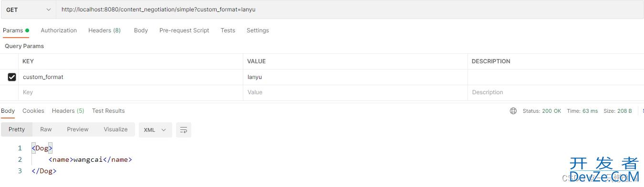Click the globe network icon near Status
The height and width of the screenshot is (187, 644).
coord(513,111)
